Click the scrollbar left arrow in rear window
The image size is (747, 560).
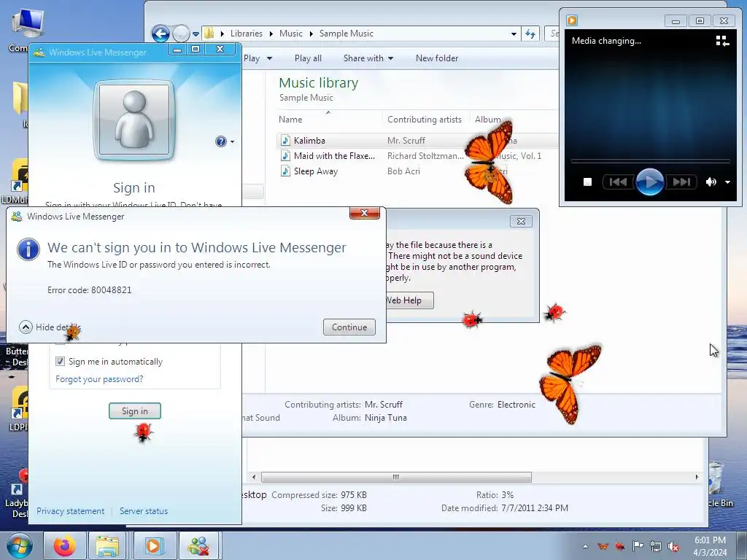[x=253, y=477]
